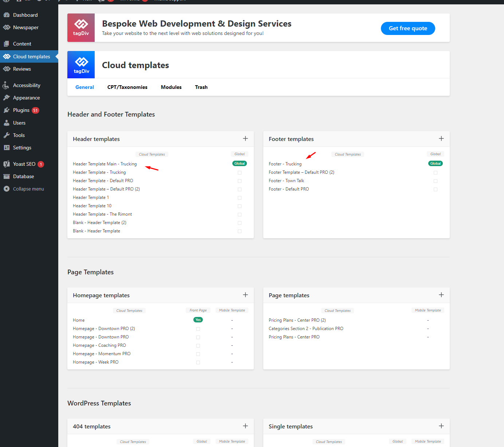504x447 pixels.
Task: Click the Settings icon in sidebar
Action: pos(7,148)
